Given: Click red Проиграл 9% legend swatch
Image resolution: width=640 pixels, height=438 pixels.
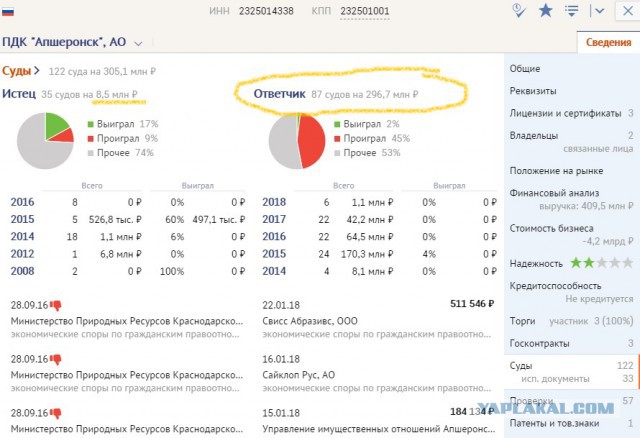Looking at the screenshot, I should click(91, 139).
